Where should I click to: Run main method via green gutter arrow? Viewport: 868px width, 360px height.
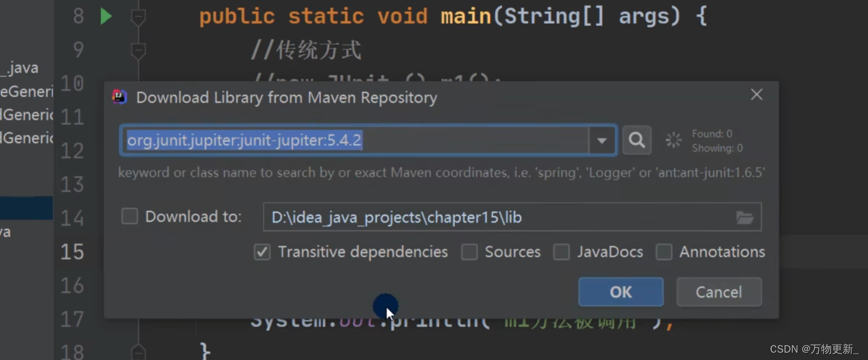pos(106,15)
